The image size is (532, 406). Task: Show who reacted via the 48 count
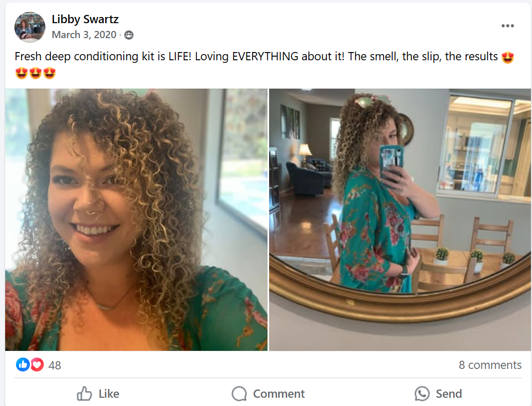pyautogui.click(x=55, y=365)
